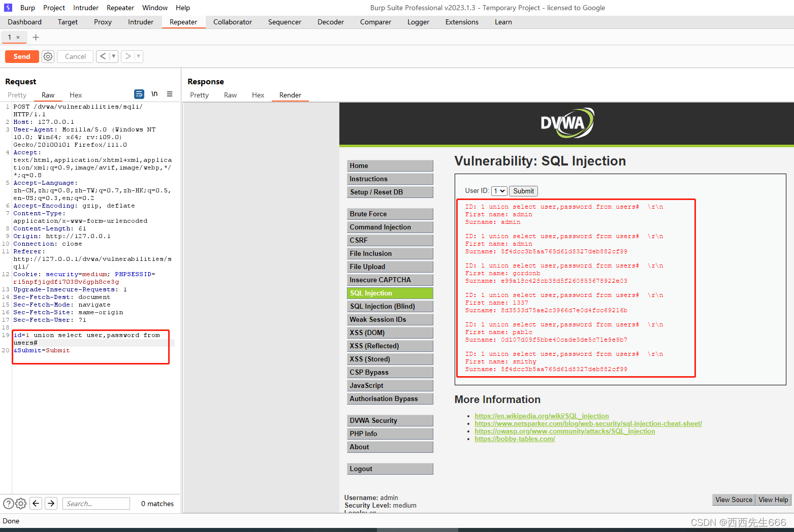Close Repeater tab 1
The width and height of the screenshot is (794, 532).
(18, 37)
